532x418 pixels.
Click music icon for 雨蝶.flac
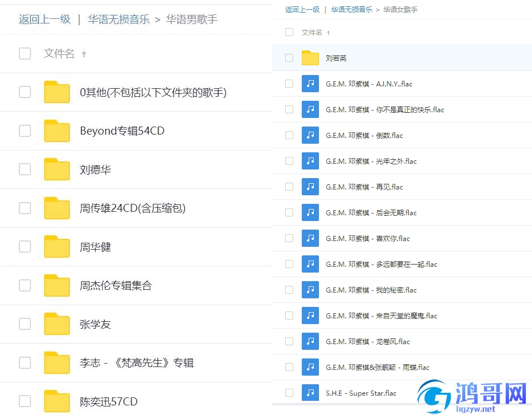(310, 367)
